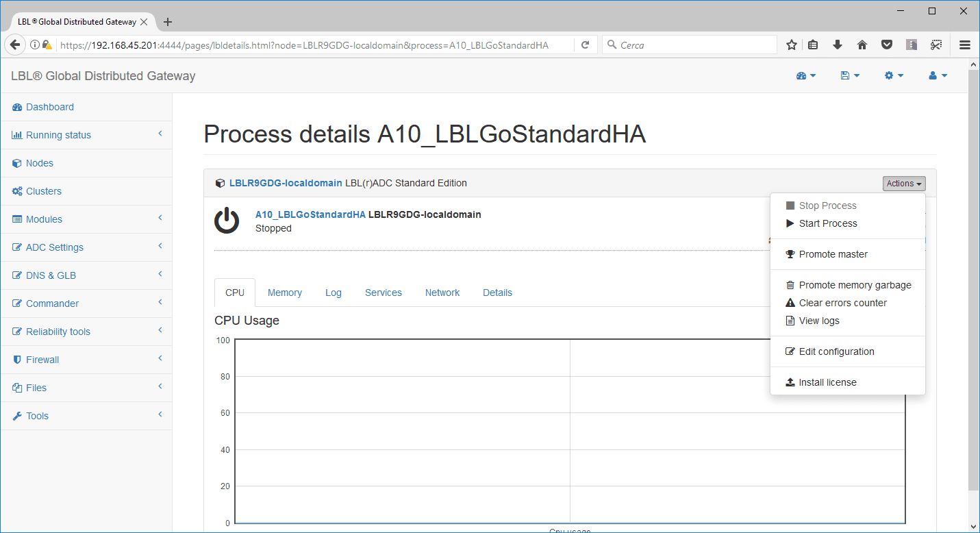Click the Tools wrench icon

[17, 417]
